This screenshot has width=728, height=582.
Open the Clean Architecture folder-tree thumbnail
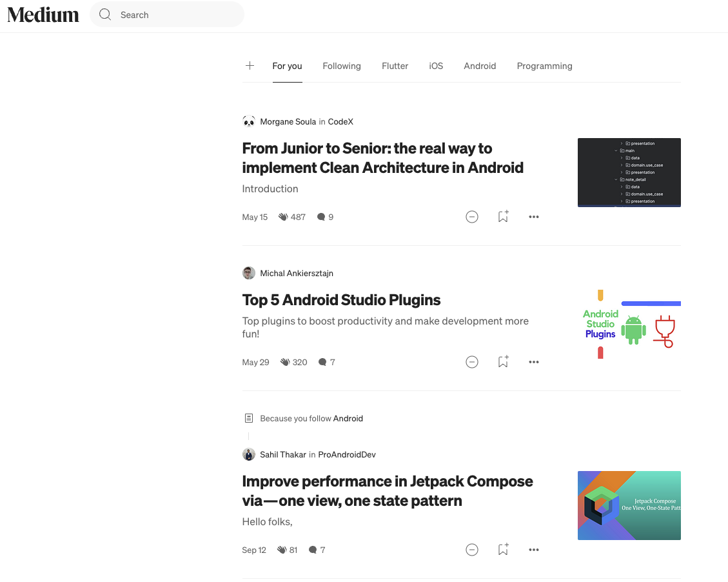click(629, 172)
